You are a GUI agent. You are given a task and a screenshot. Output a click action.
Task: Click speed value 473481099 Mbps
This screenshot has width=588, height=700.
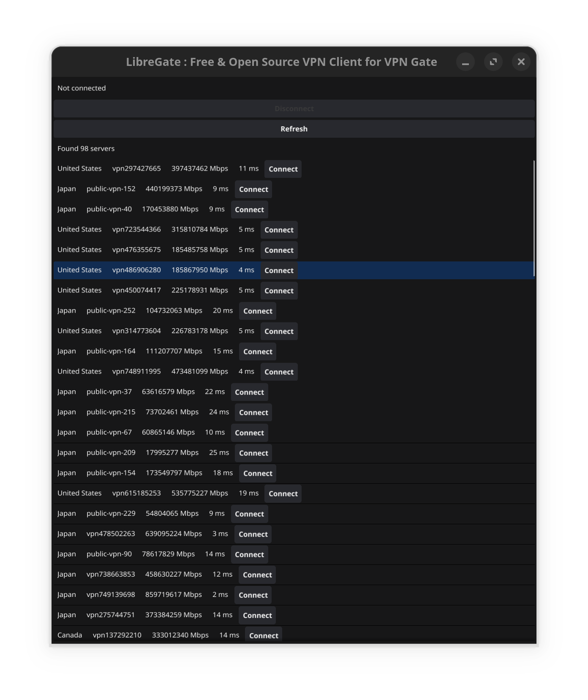click(x=200, y=371)
